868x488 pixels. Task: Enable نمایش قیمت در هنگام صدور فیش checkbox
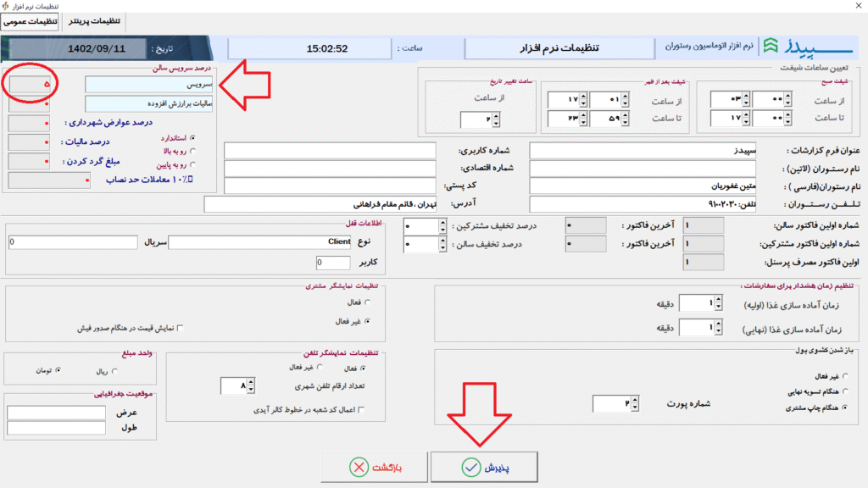(180, 328)
